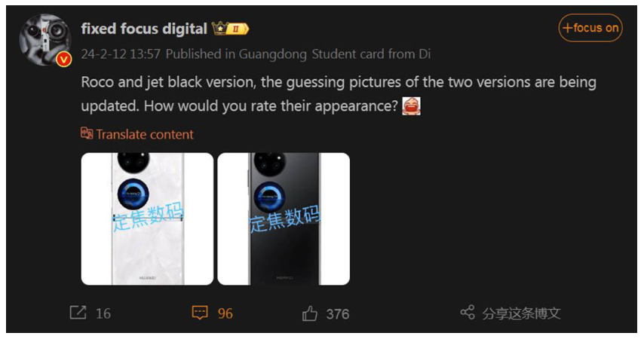The image size is (644, 339).
Task: Follow user with +focus on button
Action: (x=590, y=28)
